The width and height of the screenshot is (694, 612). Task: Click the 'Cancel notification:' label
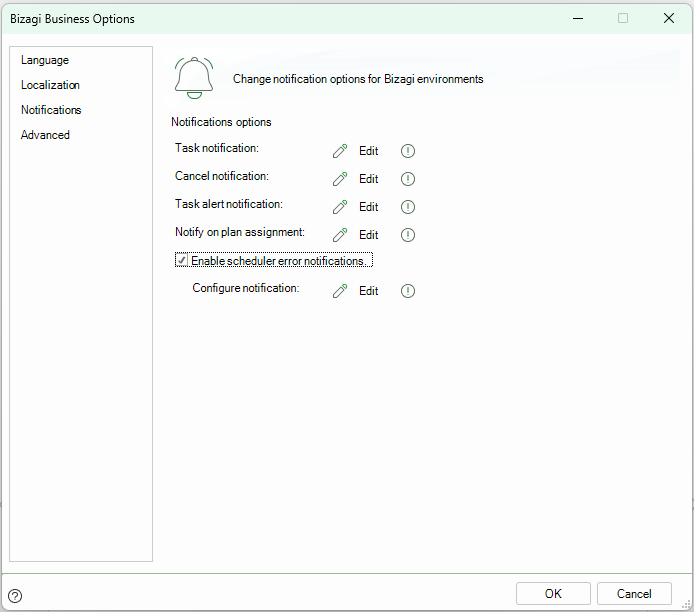point(222,176)
